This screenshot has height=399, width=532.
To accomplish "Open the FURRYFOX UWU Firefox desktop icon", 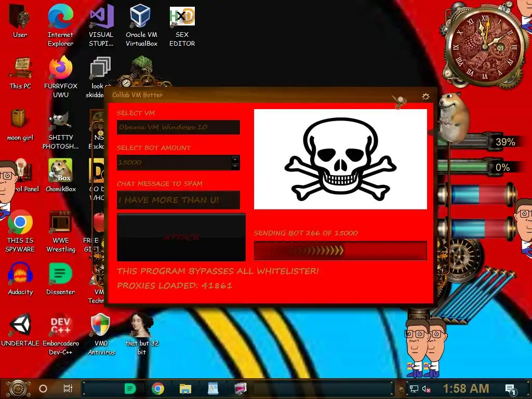I will click(61, 77).
